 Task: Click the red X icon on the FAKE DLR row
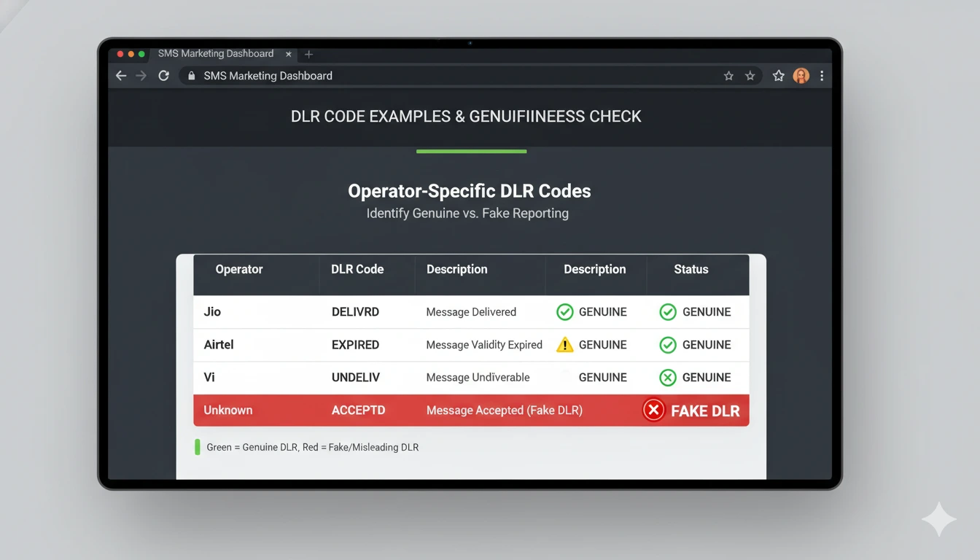pos(653,410)
